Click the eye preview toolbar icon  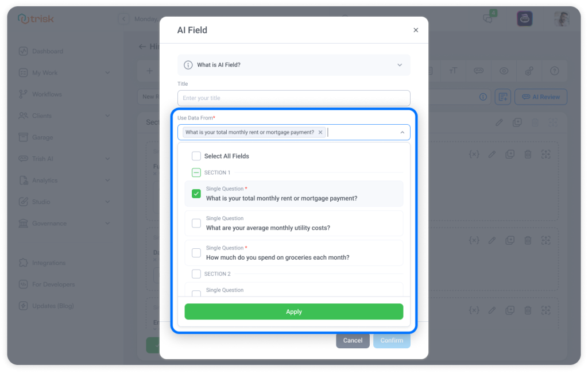(504, 71)
